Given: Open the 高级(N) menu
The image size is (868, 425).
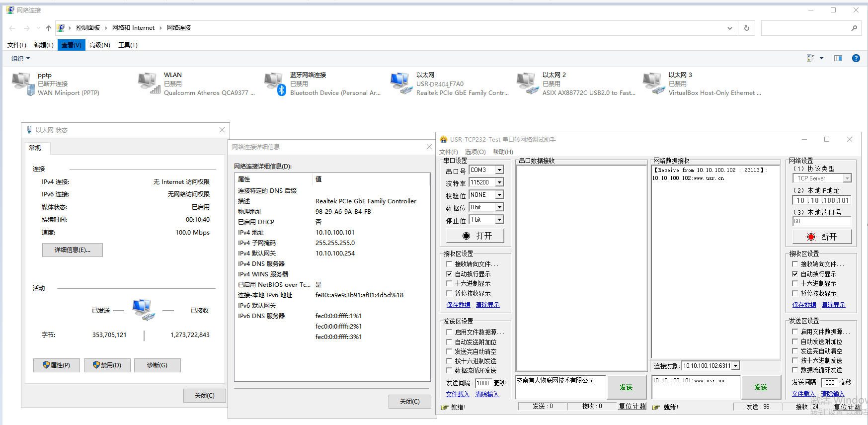Looking at the screenshot, I should (99, 45).
